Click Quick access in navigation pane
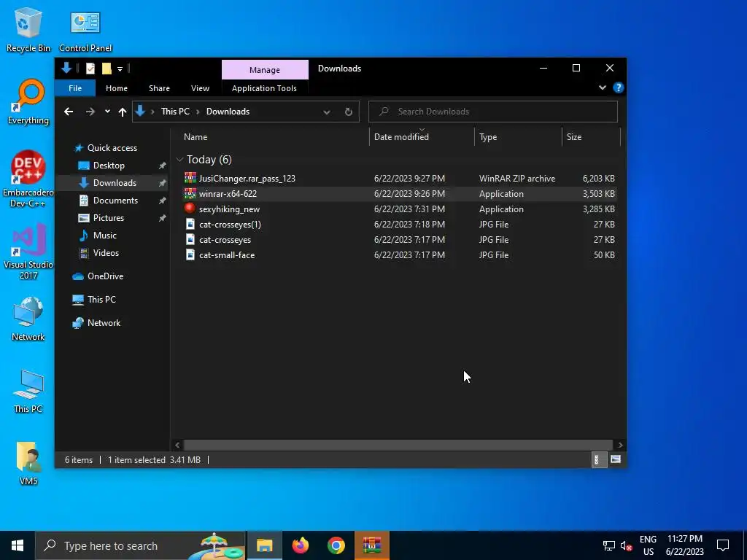Screen dimensions: 747x560 112,148
